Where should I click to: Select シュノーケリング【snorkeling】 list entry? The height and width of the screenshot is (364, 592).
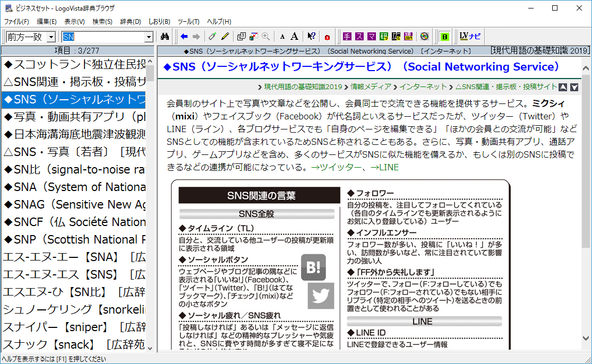[74, 309]
